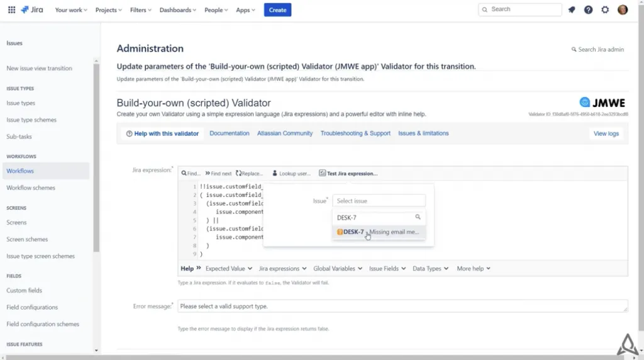Click the Create button
The image size is (644, 360).
tap(277, 10)
